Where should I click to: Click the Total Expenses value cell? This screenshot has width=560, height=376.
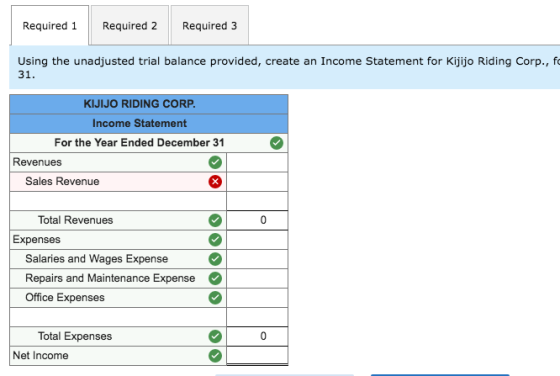(257, 336)
